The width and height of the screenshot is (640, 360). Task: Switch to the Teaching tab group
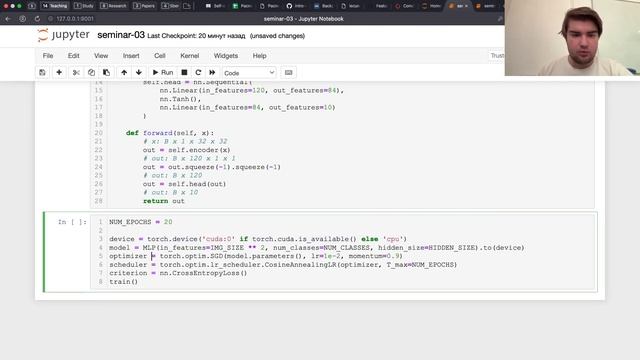pyautogui.click(x=55, y=6)
